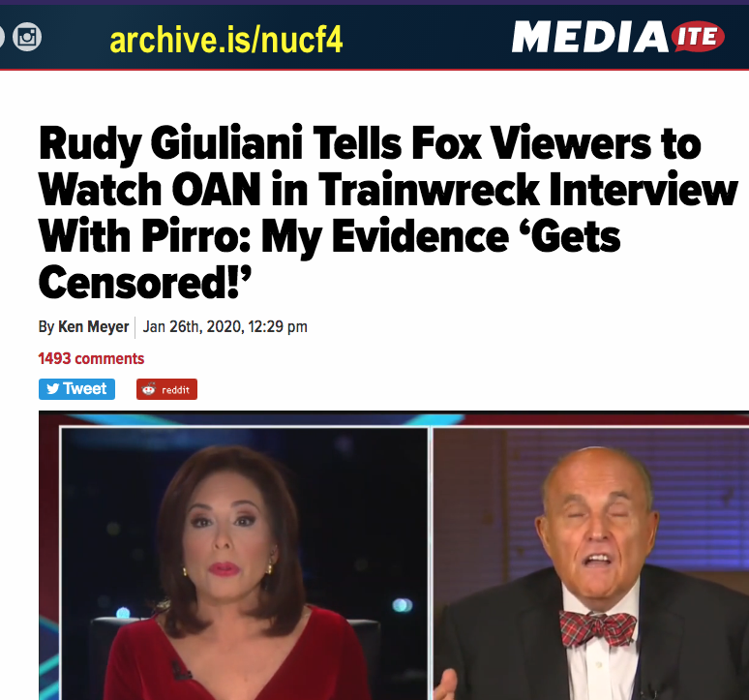The height and width of the screenshot is (700, 749).
Task: Click the 'By' byline label
Action: 46,327
